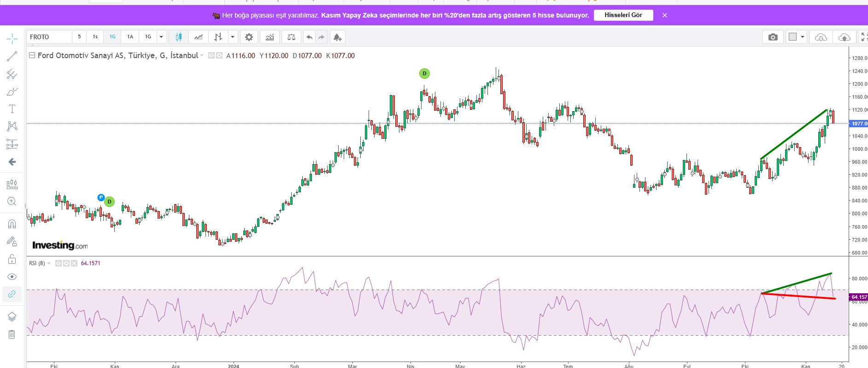Open the indicators menu icon

(x=270, y=37)
